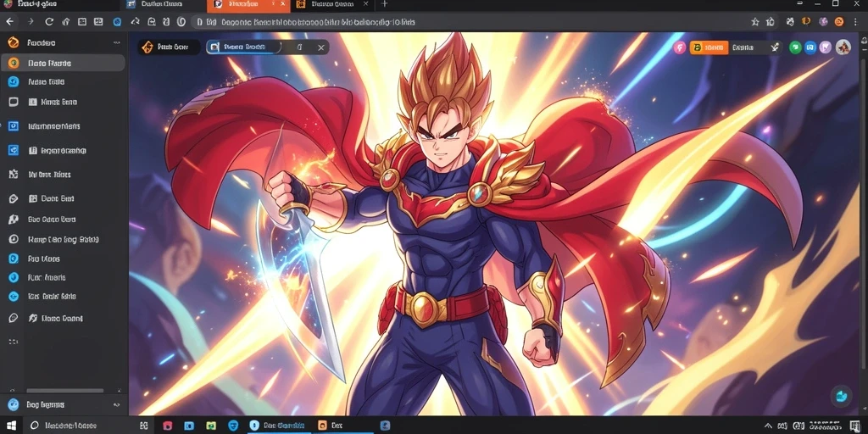Go back using the browser back arrow
The height and width of the screenshot is (434, 868).
point(9,22)
